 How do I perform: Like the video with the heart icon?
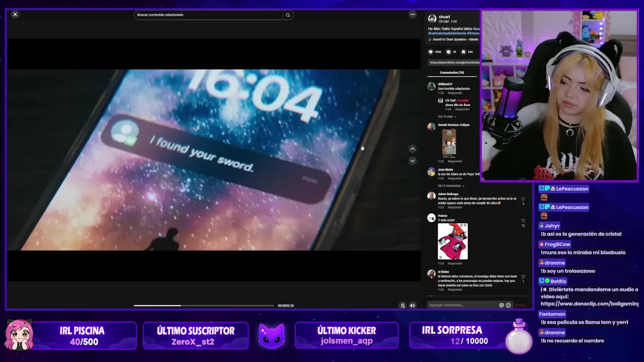431,52
